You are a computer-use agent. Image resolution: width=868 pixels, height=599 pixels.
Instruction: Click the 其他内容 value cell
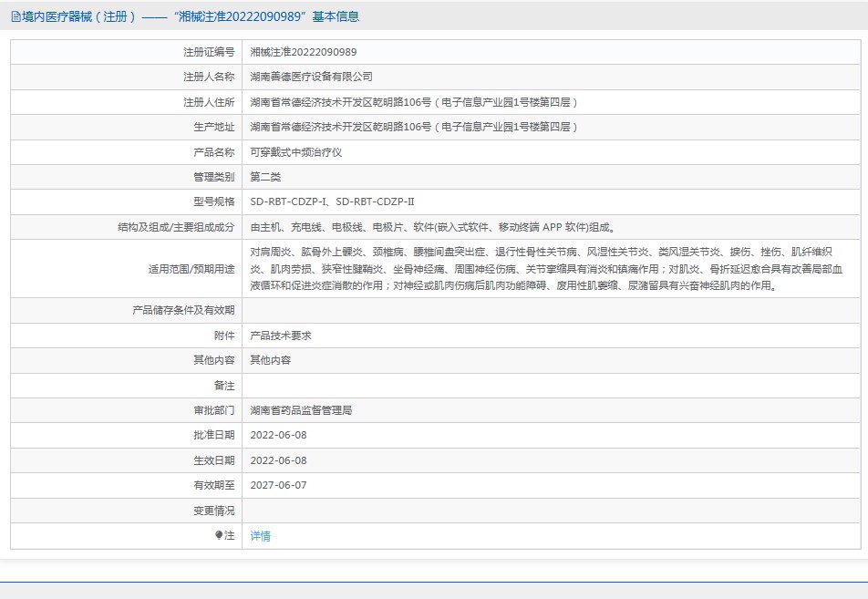[x=270, y=360]
